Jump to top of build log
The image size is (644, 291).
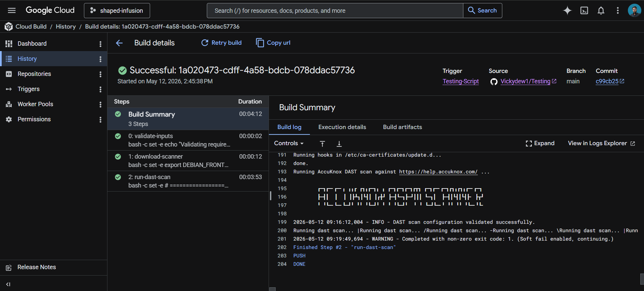(322, 144)
